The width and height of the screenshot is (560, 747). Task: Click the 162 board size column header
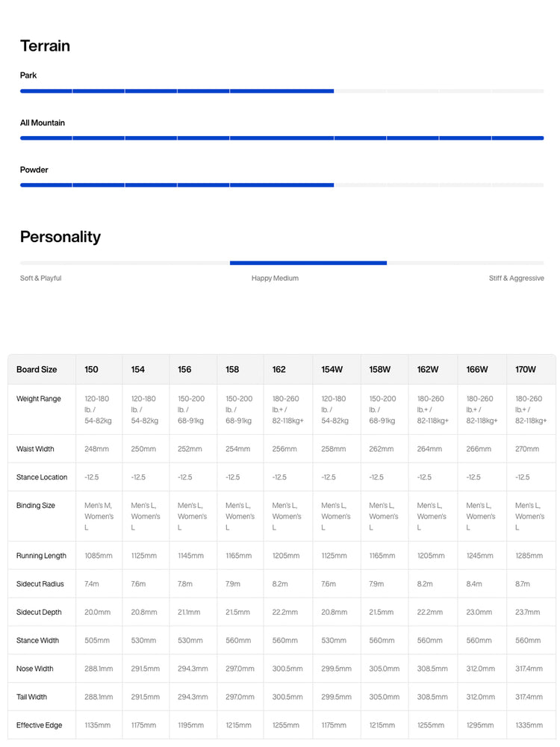[279, 369]
